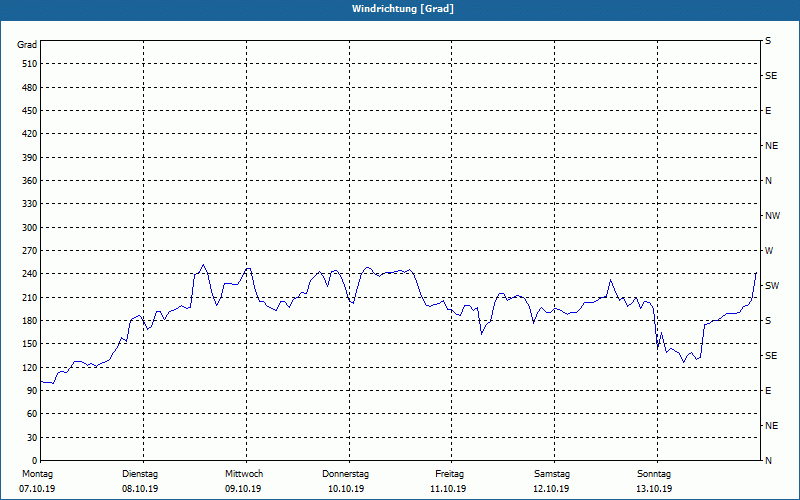Click the E compass label level with 90

coord(768,391)
